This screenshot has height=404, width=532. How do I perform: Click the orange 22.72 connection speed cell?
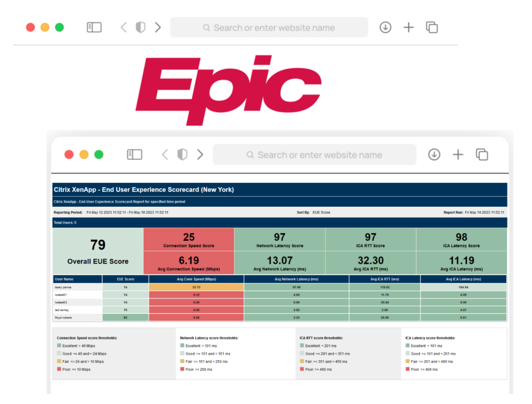pos(197,287)
